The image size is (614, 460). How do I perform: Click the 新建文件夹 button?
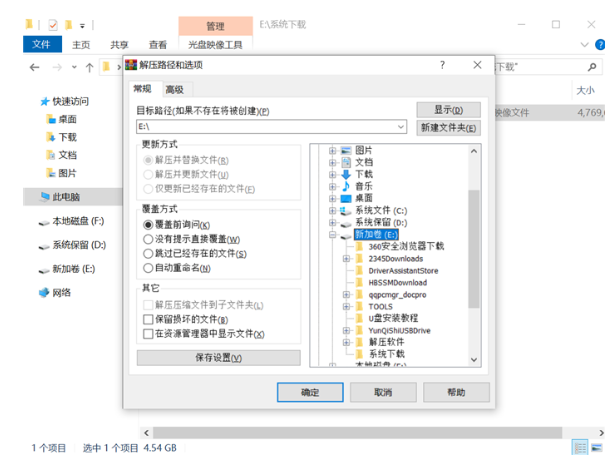point(449,128)
